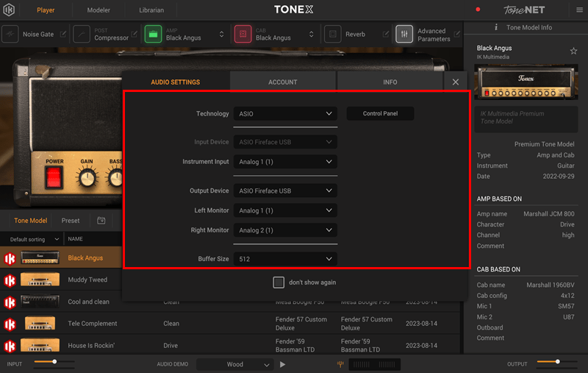Select the Audio Settings tab
The height and width of the screenshot is (373, 588).
click(175, 82)
